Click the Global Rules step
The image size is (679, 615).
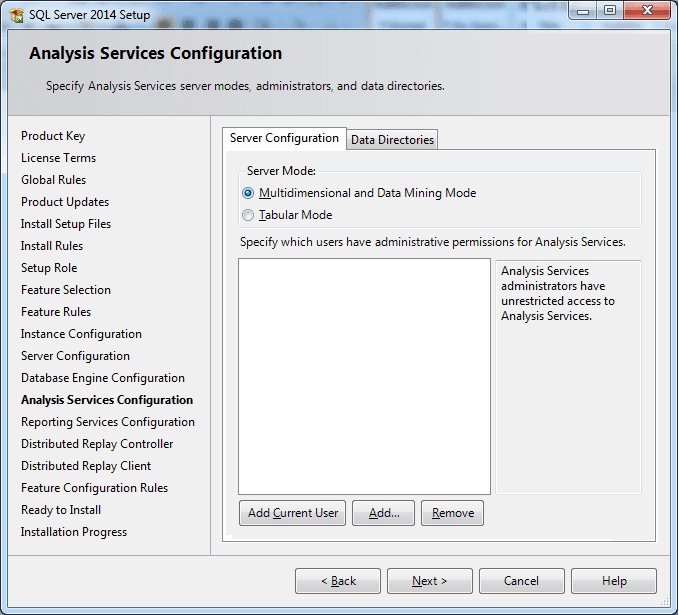pyautogui.click(x=54, y=180)
